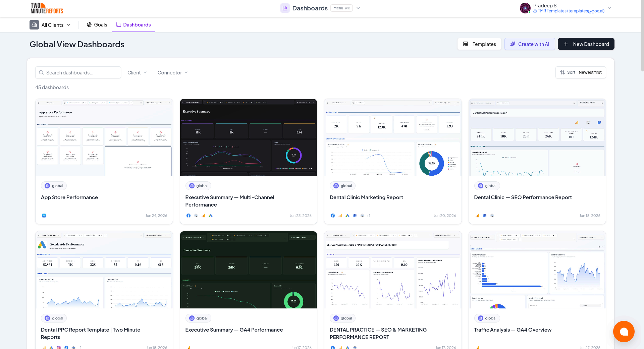Image resolution: width=644 pixels, height=349 pixels.
Task: Click global tag on App Store Performance card
Action: click(x=54, y=186)
